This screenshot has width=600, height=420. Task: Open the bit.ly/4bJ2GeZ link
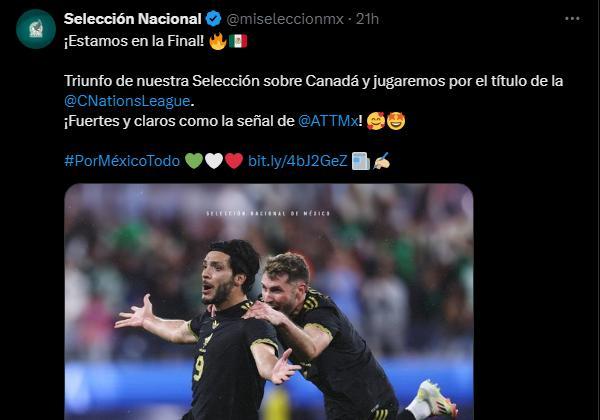(x=297, y=161)
